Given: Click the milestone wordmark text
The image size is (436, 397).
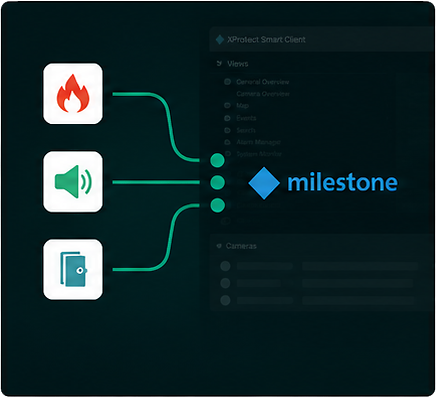Looking at the screenshot, I should [x=342, y=182].
